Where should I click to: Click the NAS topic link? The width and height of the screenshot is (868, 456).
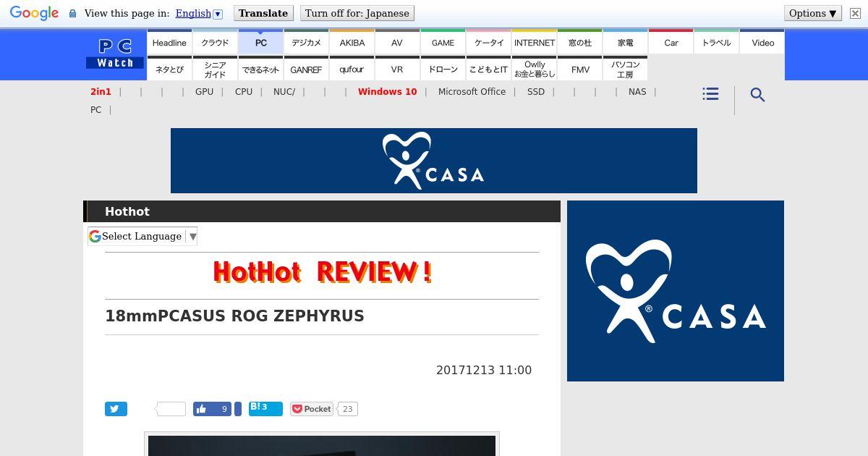[637, 92]
